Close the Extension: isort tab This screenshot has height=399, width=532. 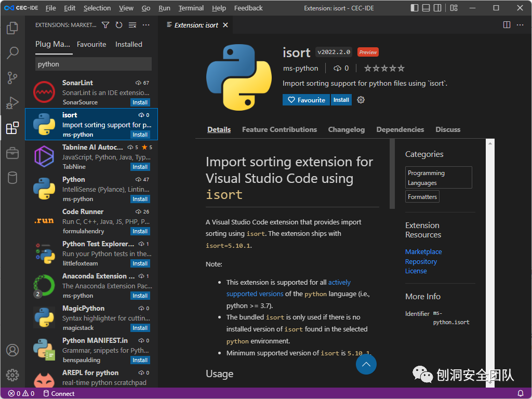(x=225, y=25)
